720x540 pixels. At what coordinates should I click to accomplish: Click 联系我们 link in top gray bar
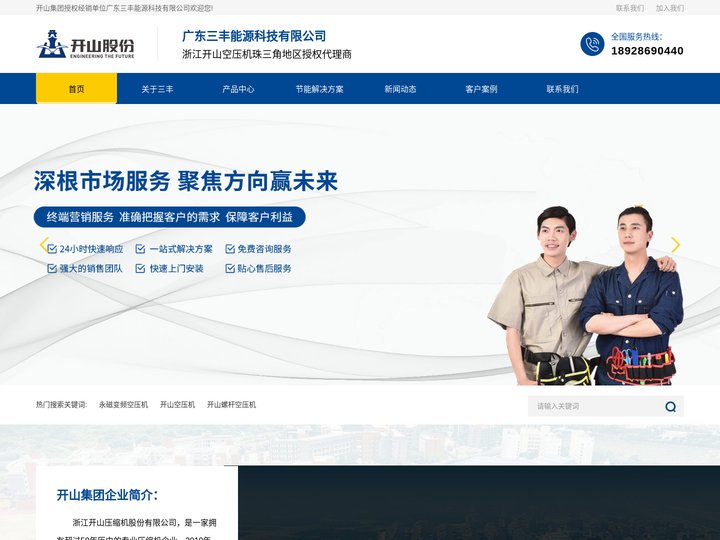point(630,8)
